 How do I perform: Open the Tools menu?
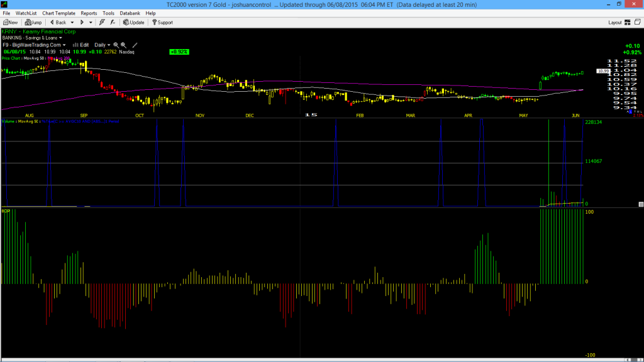point(108,13)
